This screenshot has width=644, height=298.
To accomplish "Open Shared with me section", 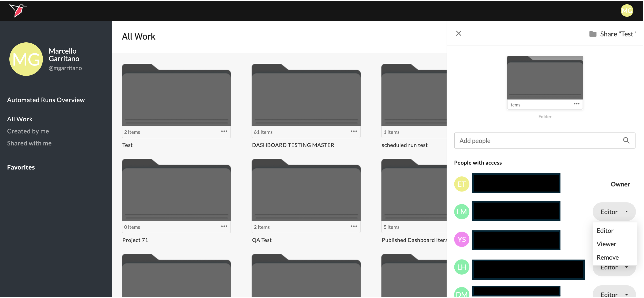I will point(29,143).
